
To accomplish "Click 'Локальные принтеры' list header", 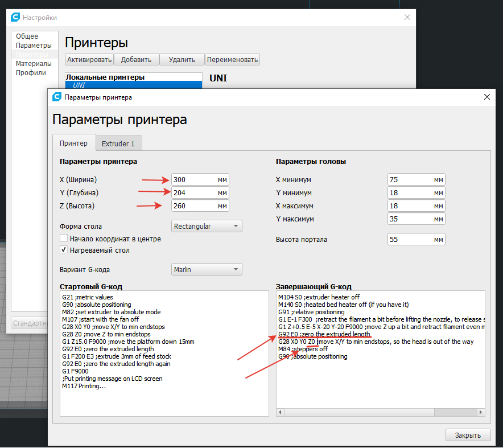I will (x=105, y=77).
